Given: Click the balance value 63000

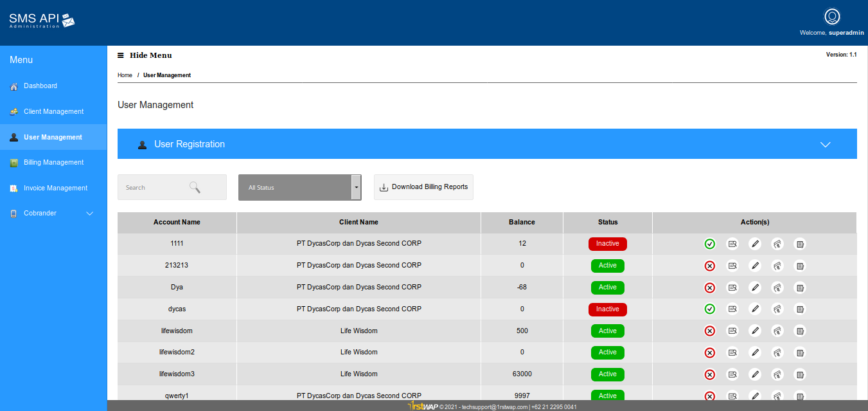Looking at the screenshot, I should pyautogui.click(x=522, y=374).
